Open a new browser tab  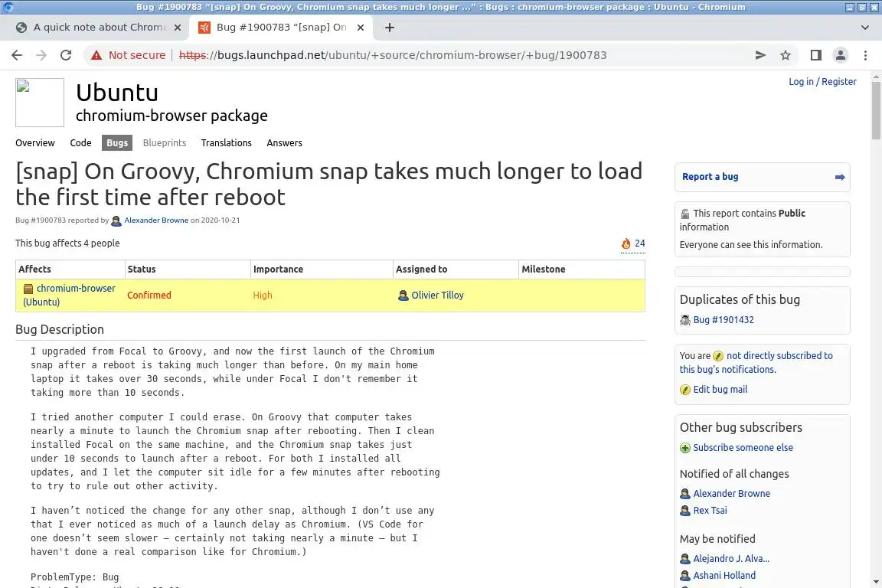point(389,28)
